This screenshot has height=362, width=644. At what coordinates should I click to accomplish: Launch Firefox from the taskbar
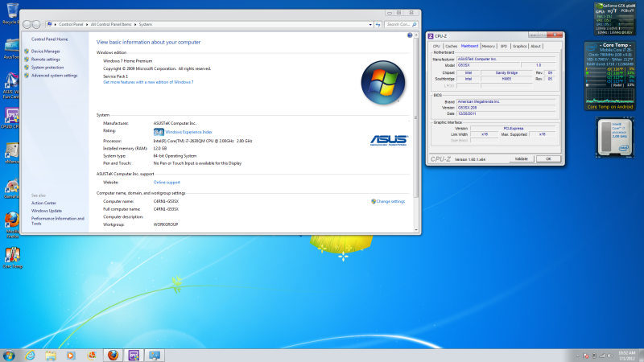click(113, 354)
